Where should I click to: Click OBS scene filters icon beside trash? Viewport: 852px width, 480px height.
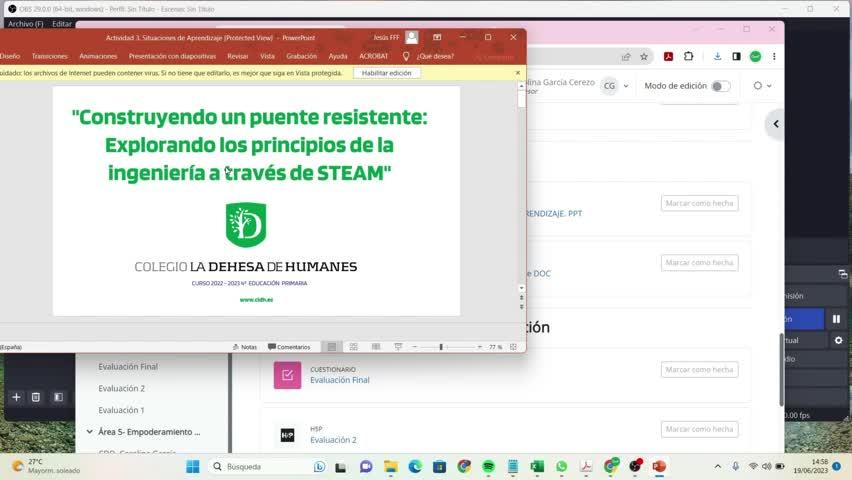(x=58, y=397)
